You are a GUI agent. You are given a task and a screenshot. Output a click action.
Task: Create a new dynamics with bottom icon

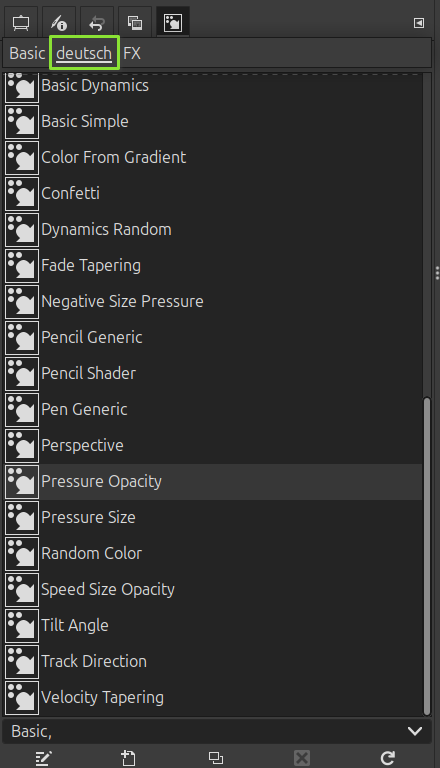(128, 758)
